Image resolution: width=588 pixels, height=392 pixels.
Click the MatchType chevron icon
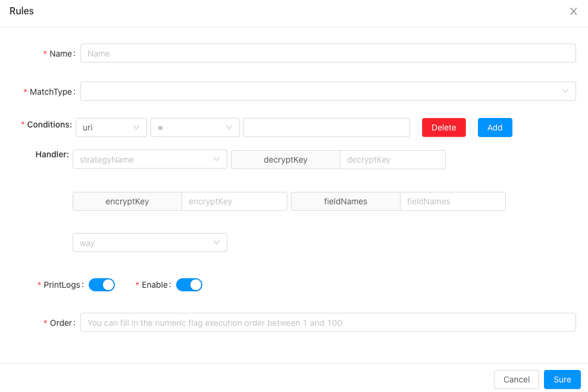click(x=565, y=91)
